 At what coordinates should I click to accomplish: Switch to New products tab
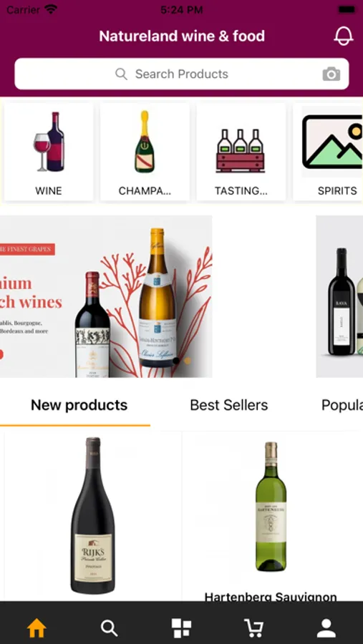[79, 406]
